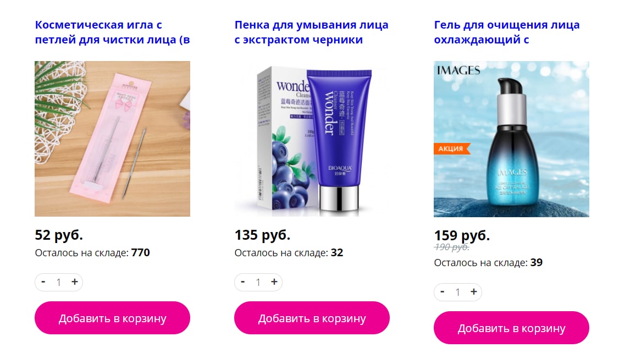Add the blueberry face foam to cart
The image size is (619, 364).
[x=312, y=318]
